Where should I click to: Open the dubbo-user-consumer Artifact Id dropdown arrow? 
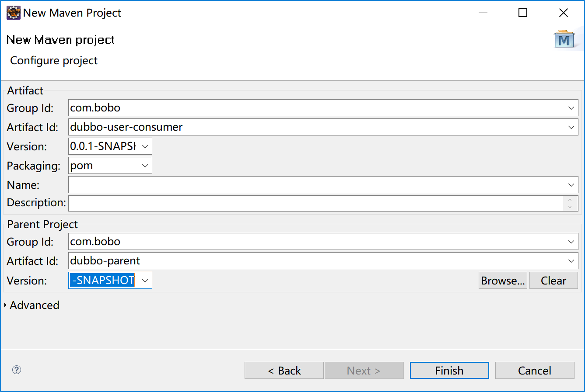(x=571, y=127)
